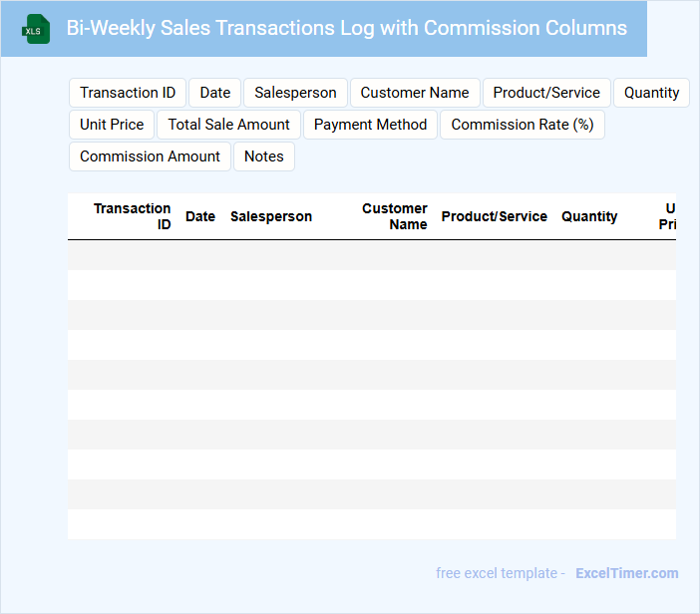Select the Product/Service tag
Image resolution: width=700 pixels, height=614 pixels.
[546, 93]
